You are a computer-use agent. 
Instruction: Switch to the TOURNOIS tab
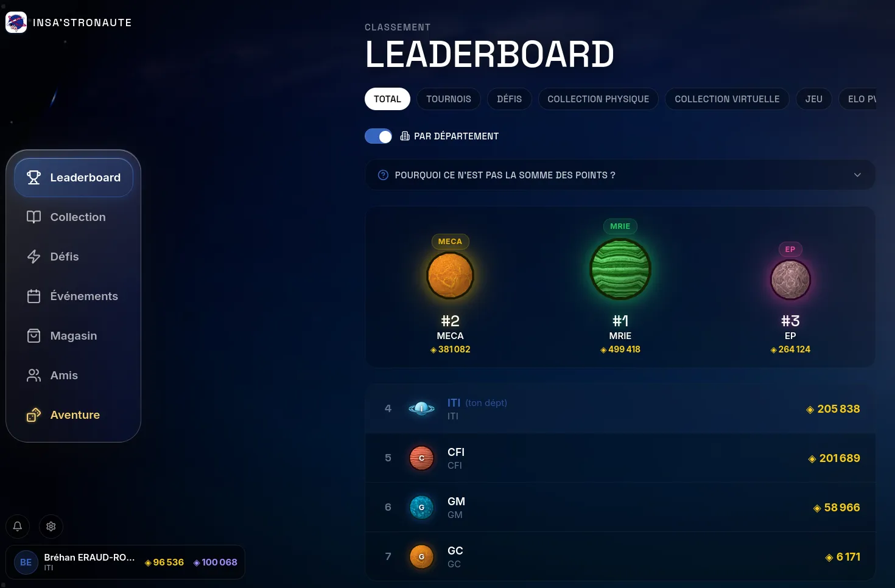tap(449, 99)
